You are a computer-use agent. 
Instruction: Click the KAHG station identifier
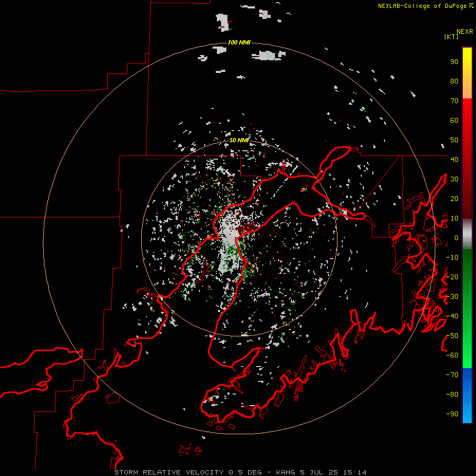click(x=286, y=472)
